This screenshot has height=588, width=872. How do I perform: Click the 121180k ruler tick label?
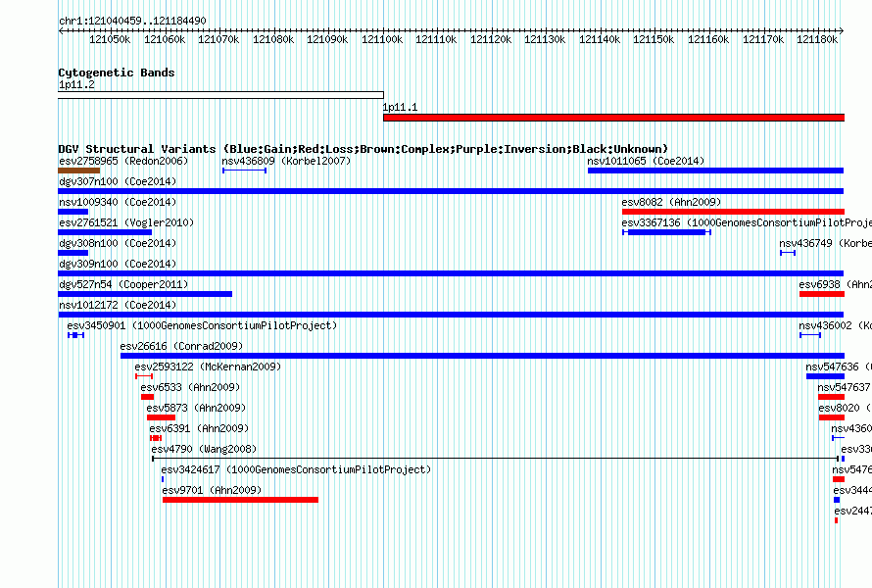(x=817, y=39)
